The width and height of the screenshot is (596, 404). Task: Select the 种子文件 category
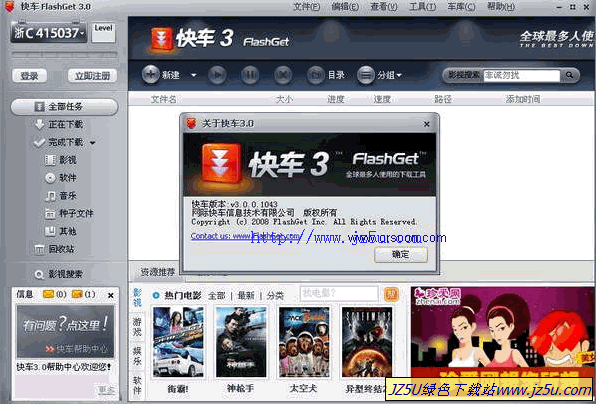pos(69,214)
